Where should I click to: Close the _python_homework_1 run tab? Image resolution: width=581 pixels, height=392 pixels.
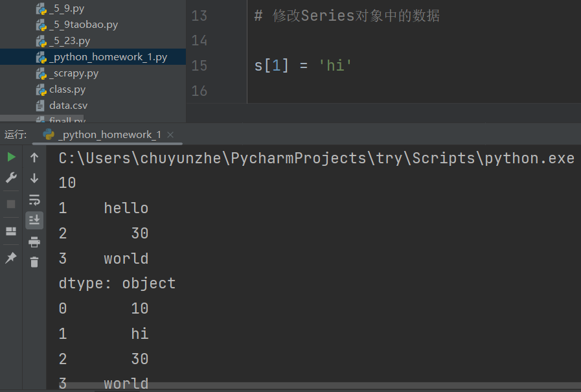(x=170, y=135)
